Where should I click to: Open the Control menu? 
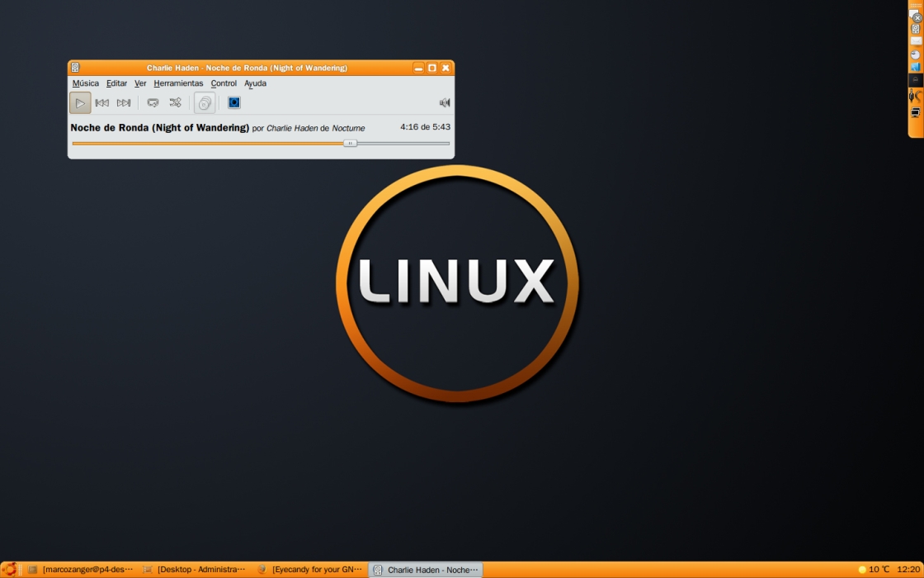click(224, 83)
